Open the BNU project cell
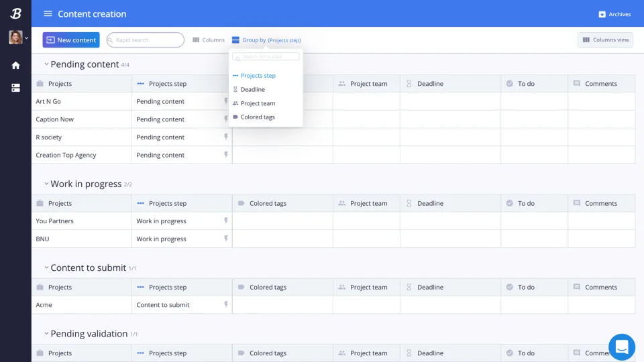 82,239
